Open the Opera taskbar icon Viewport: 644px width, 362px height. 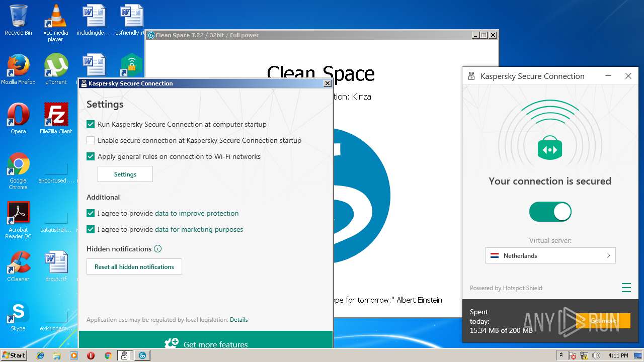click(x=91, y=355)
